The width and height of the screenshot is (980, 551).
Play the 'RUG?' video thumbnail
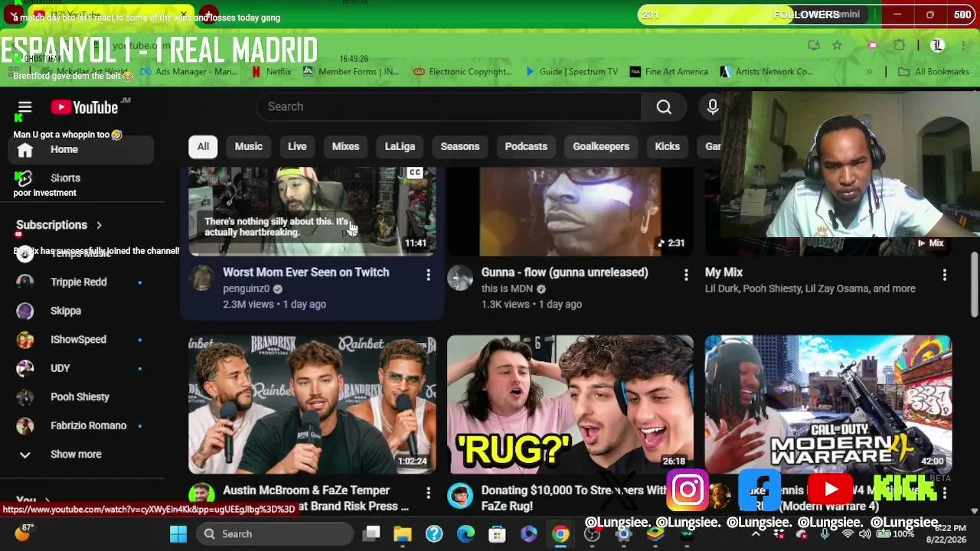coord(570,405)
